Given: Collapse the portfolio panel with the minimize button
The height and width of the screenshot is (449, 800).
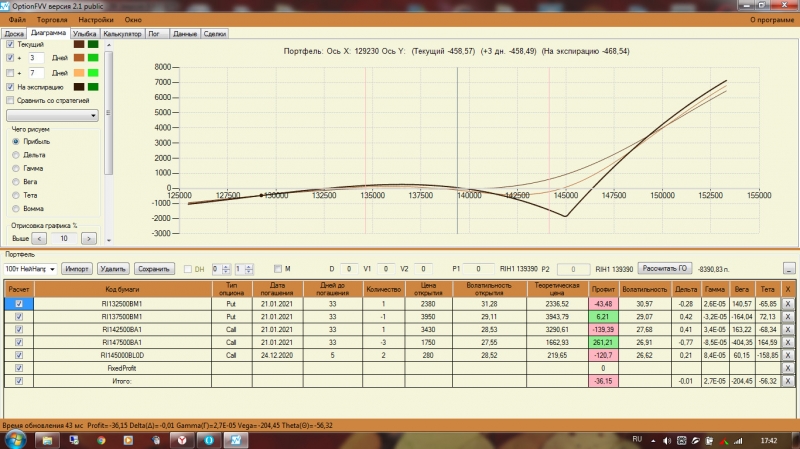Looking at the screenshot, I should coord(789,268).
